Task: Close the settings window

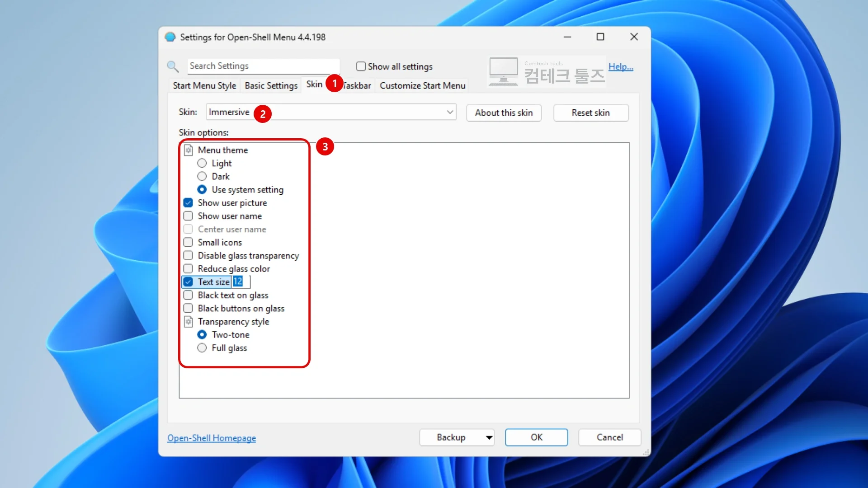Action: pyautogui.click(x=634, y=37)
